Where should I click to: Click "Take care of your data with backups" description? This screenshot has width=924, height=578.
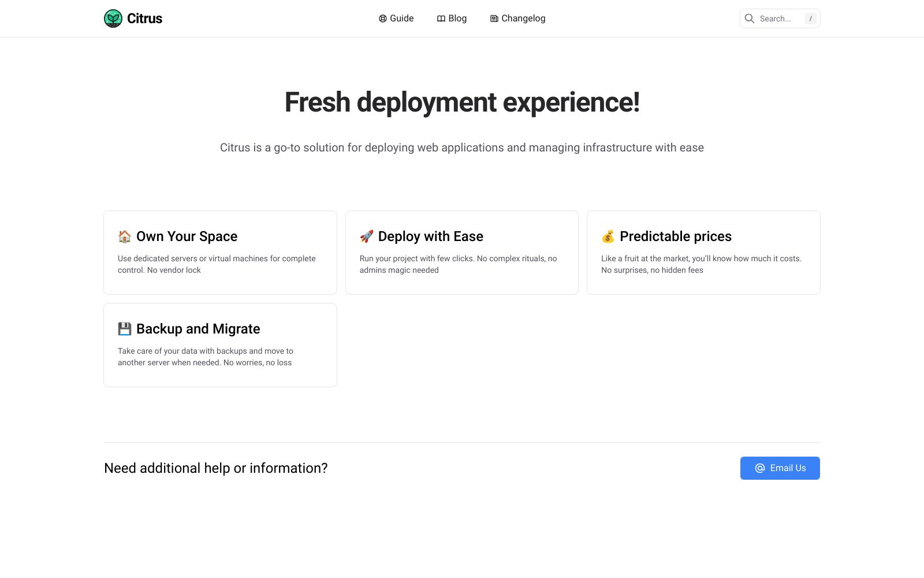[206, 357]
